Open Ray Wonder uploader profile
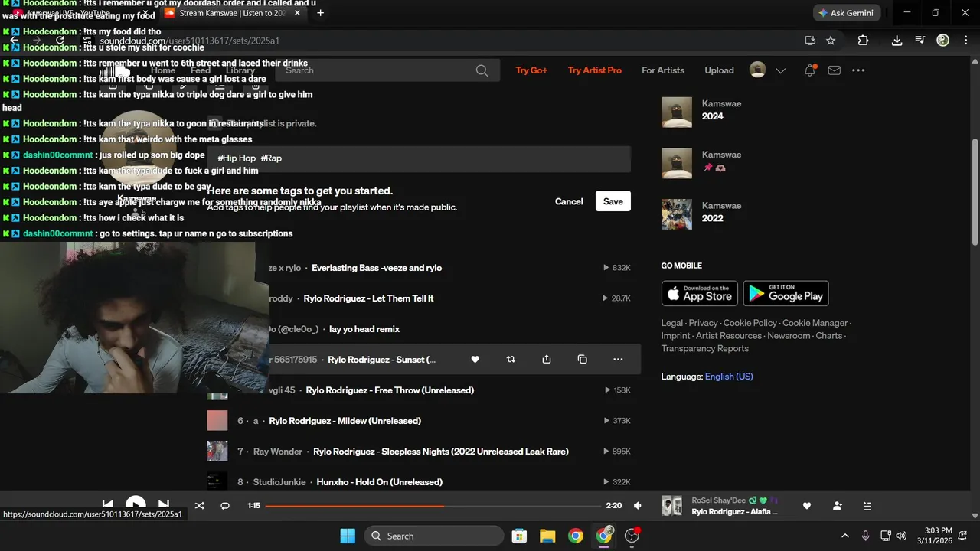 pos(278,452)
